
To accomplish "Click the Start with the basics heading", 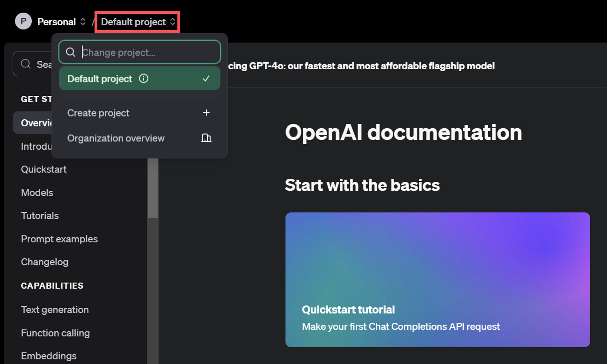I will 362,185.
